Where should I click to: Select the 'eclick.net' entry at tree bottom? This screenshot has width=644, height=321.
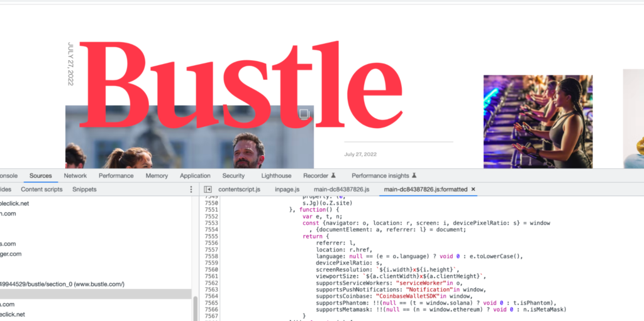tap(13, 314)
